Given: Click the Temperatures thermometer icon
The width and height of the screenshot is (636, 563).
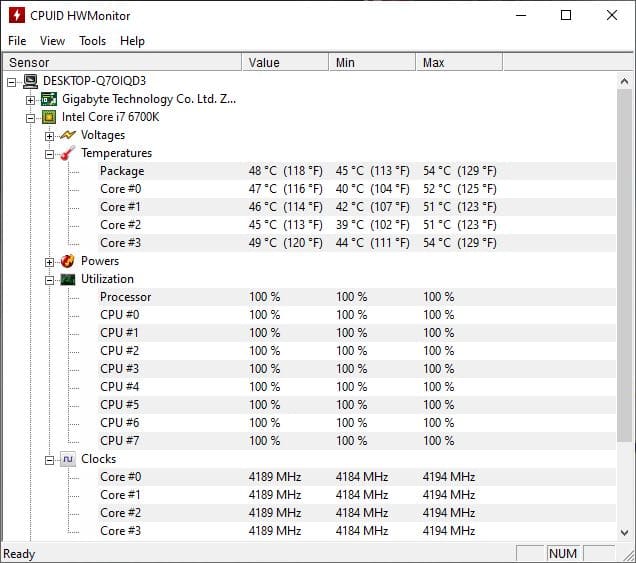Looking at the screenshot, I should [x=68, y=153].
